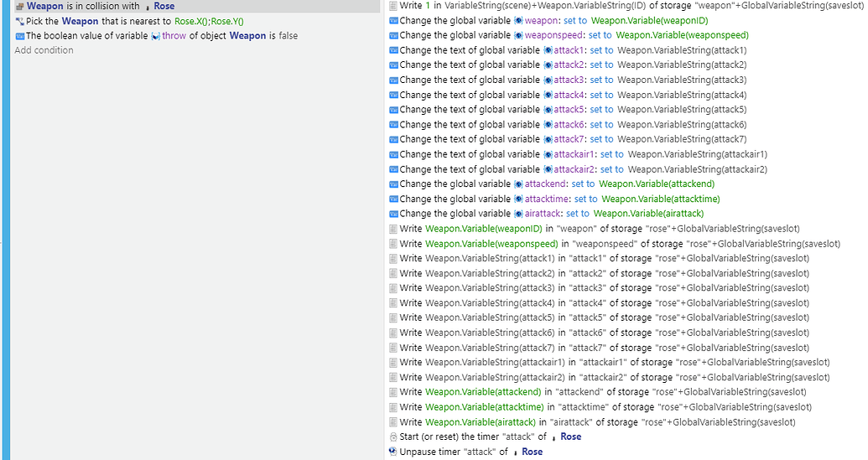Click storage icon of 'Write ... in "attack4"' action
Image resolution: width=868 pixels, height=460 pixels.
393,303
